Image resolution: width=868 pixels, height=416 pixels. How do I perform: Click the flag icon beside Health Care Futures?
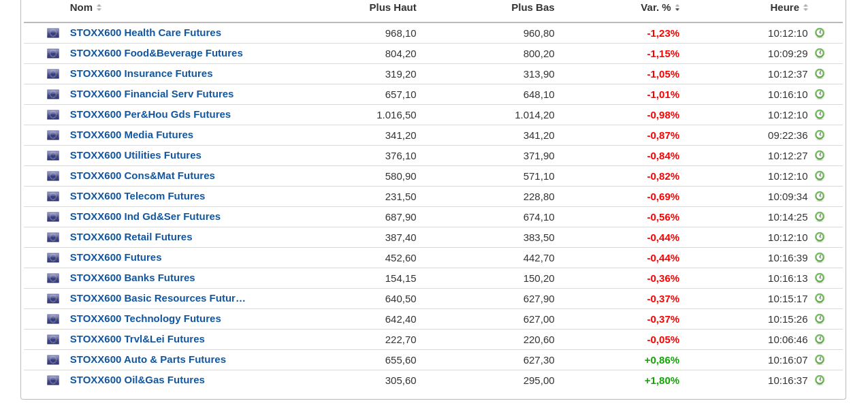click(53, 33)
